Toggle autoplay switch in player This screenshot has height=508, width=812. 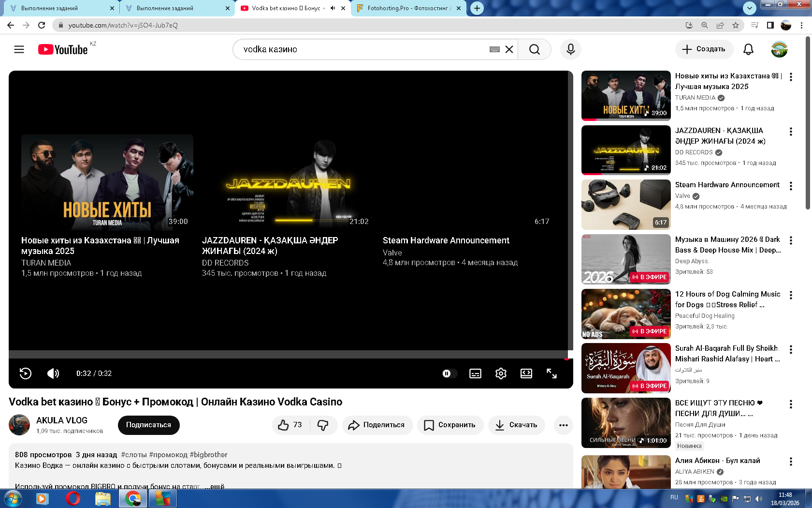449,374
